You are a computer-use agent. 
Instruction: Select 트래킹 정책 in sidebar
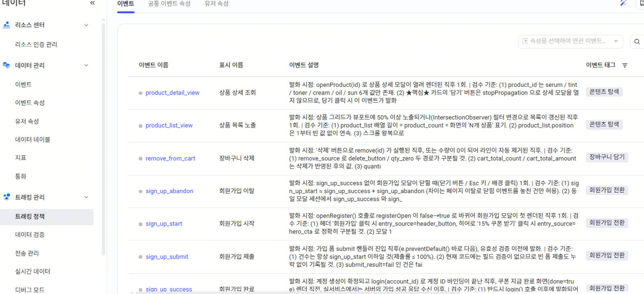[47, 217]
